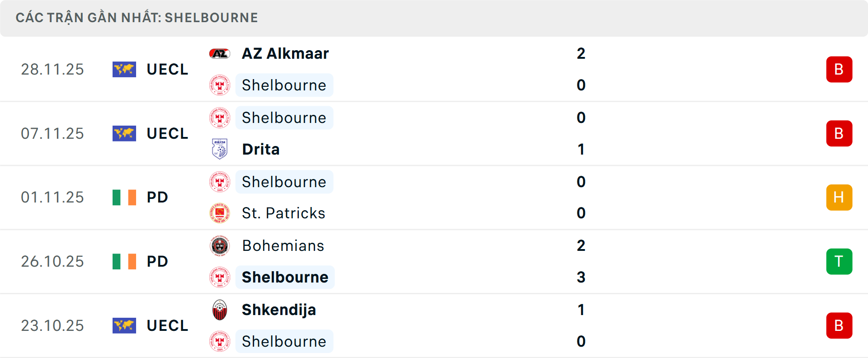Open the AZ Alkmaar team link
The image size is (868, 358).
click(285, 54)
